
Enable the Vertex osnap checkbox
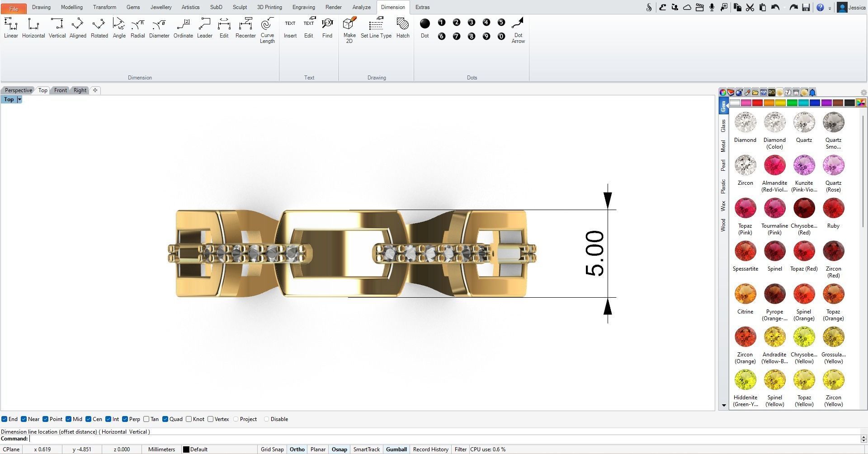click(211, 419)
